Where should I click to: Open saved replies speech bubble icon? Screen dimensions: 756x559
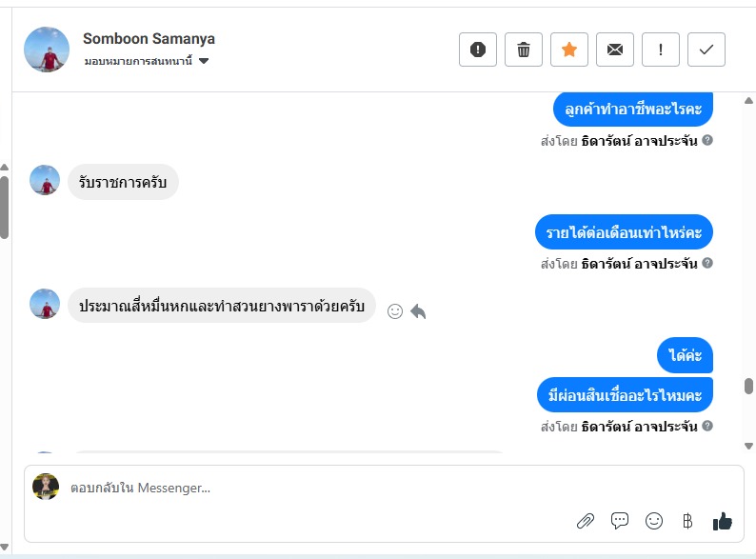coord(620,521)
